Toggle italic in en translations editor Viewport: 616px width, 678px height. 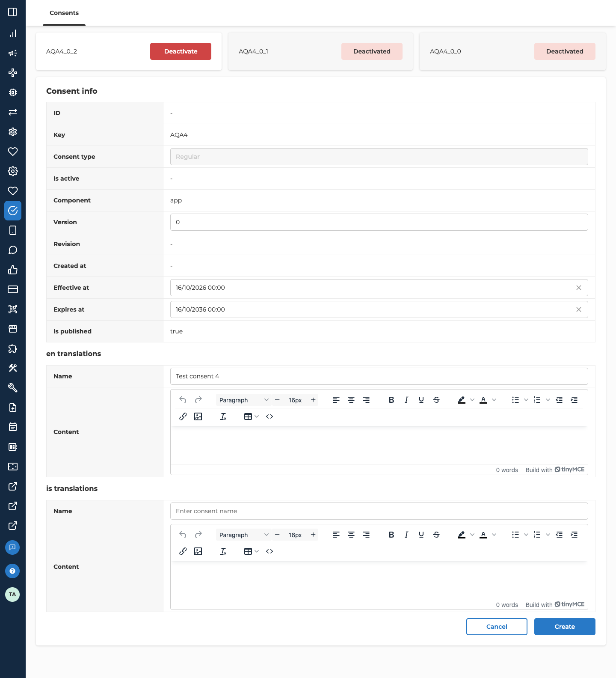tap(406, 400)
